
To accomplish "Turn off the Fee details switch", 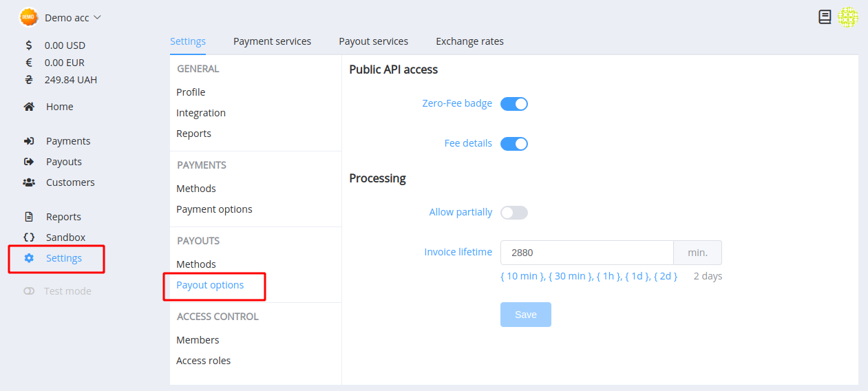I will [514, 144].
